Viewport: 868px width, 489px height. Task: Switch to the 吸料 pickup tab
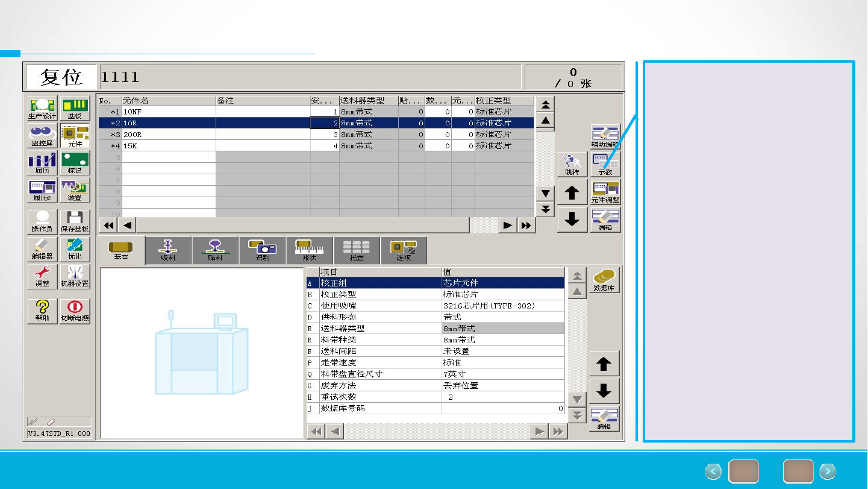click(168, 250)
